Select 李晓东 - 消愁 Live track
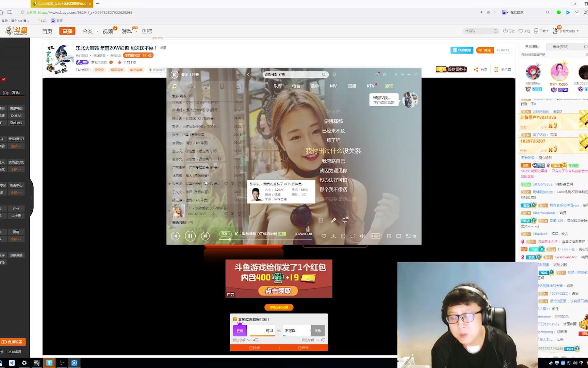The image size is (588, 368). [x=207, y=143]
